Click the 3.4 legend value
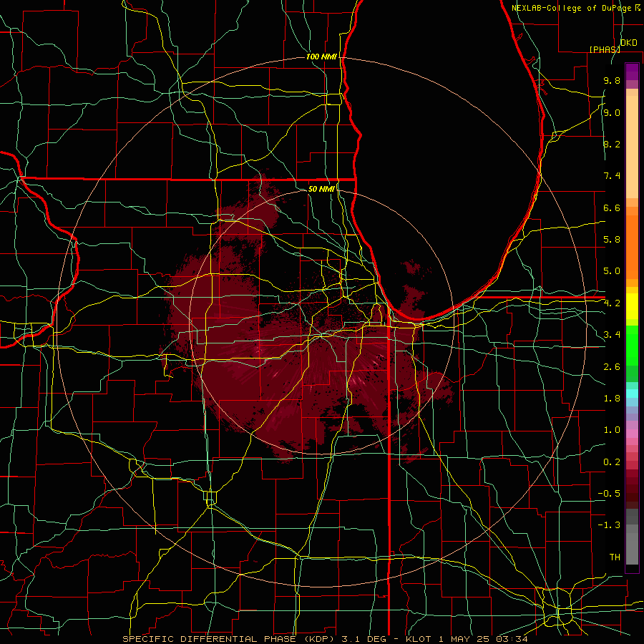Viewport: 644px width, 644px height. coord(612,335)
